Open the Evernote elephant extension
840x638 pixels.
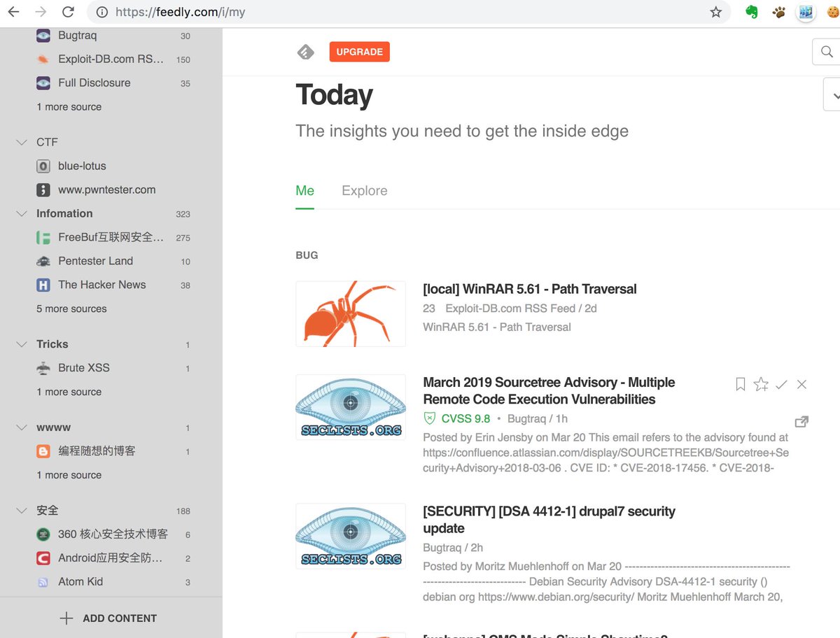pos(752,12)
